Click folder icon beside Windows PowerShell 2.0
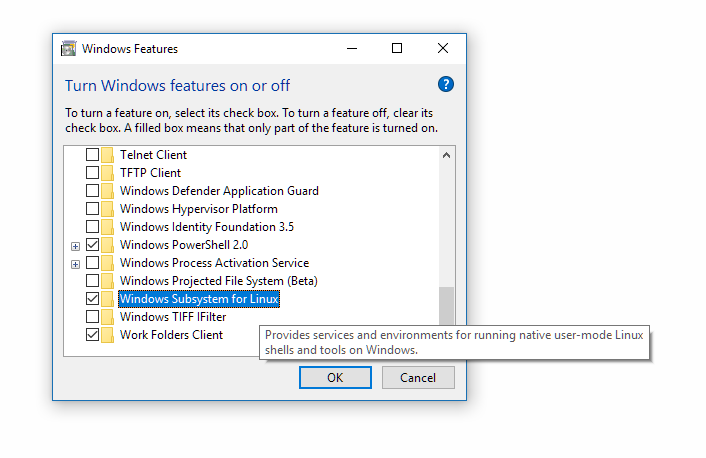Viewport: 706px width, 458px height. [107, 245]
